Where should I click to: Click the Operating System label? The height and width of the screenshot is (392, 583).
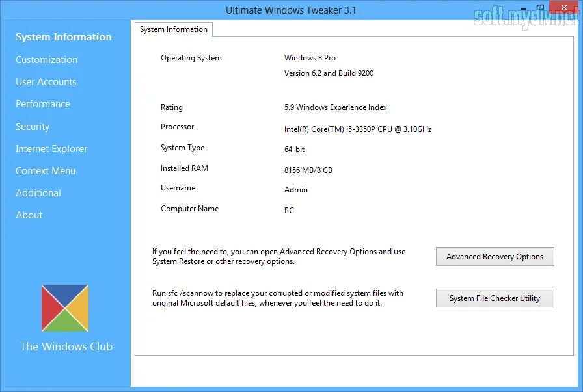click(191, 58)
